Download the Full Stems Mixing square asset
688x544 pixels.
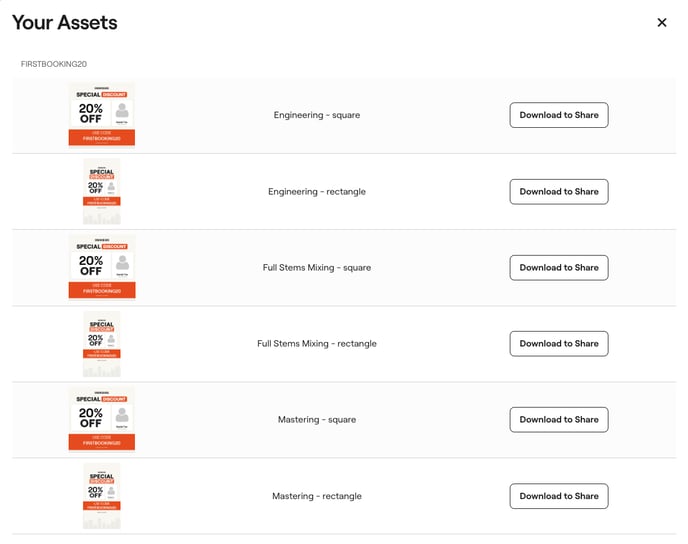pos(558,267)
